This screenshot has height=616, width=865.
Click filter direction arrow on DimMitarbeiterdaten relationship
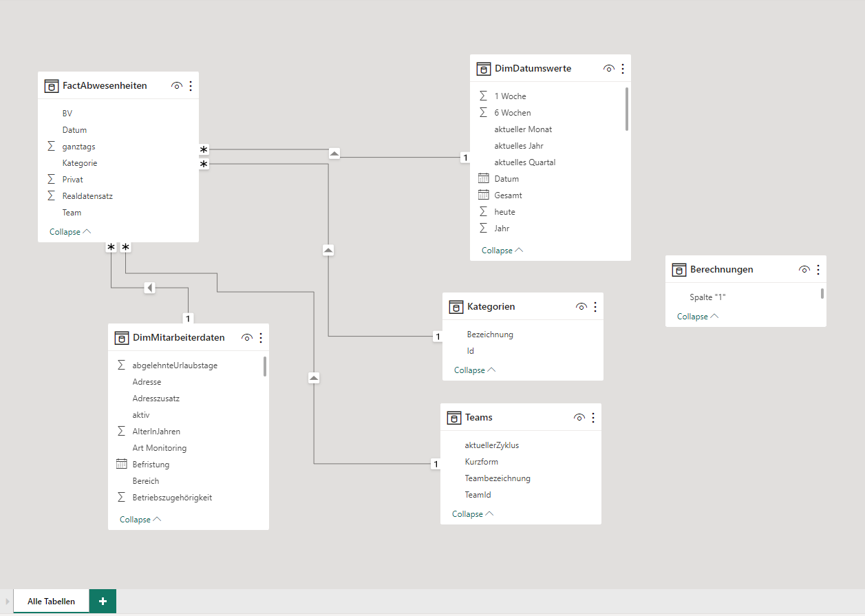click(149, 288)
